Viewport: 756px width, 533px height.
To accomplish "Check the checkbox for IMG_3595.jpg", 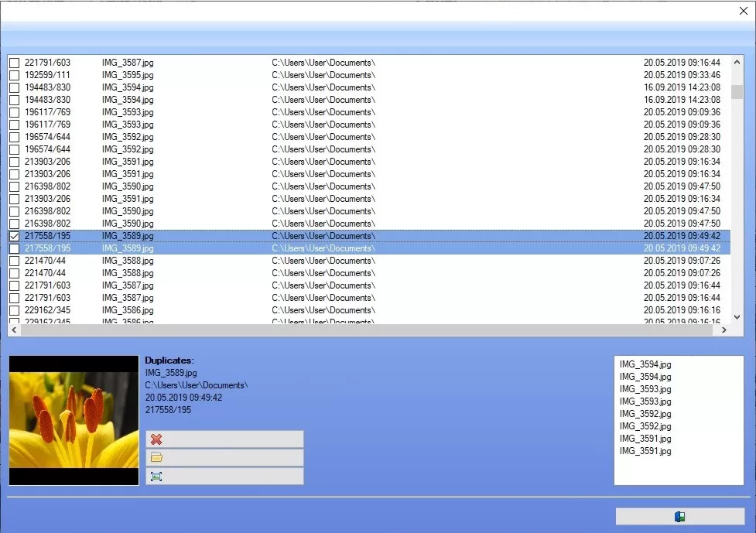I will pos(14,75).
